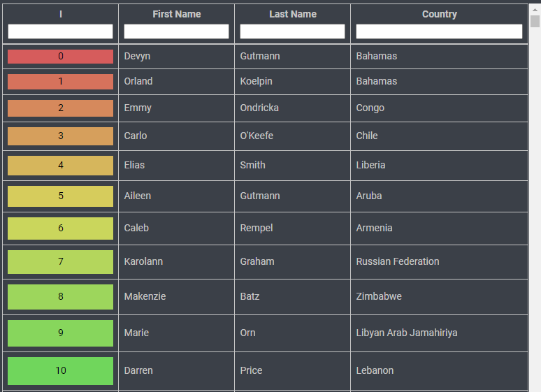
Task: Click the Rempel last name cell
Action: [x=257, y=228]
